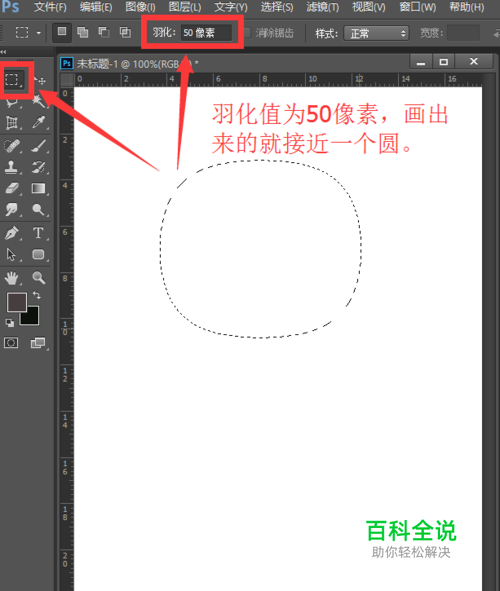This screenshot has width=500, height=591.
Task: Click the 羽化 feather value field
Action: click(206, 33)
